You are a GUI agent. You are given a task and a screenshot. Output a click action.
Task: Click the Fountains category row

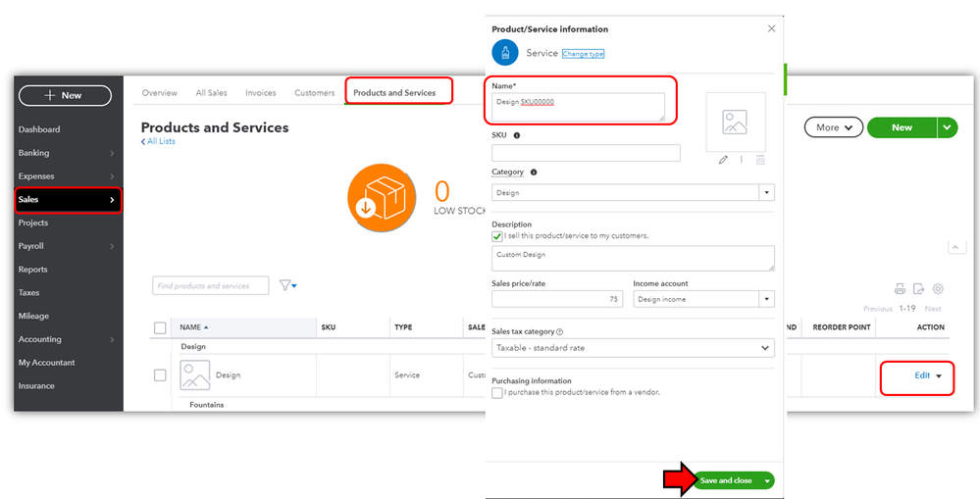[x=207, y=405]
